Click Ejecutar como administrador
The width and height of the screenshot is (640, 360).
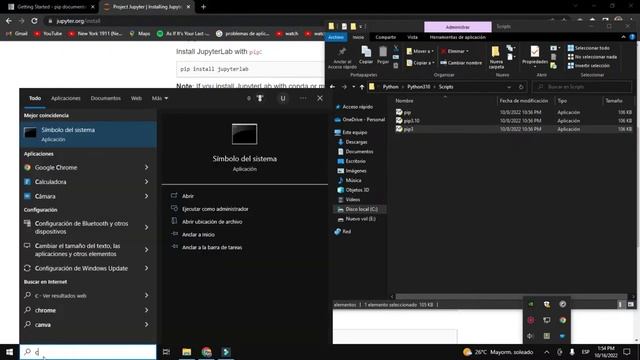[x=215, y=209]
